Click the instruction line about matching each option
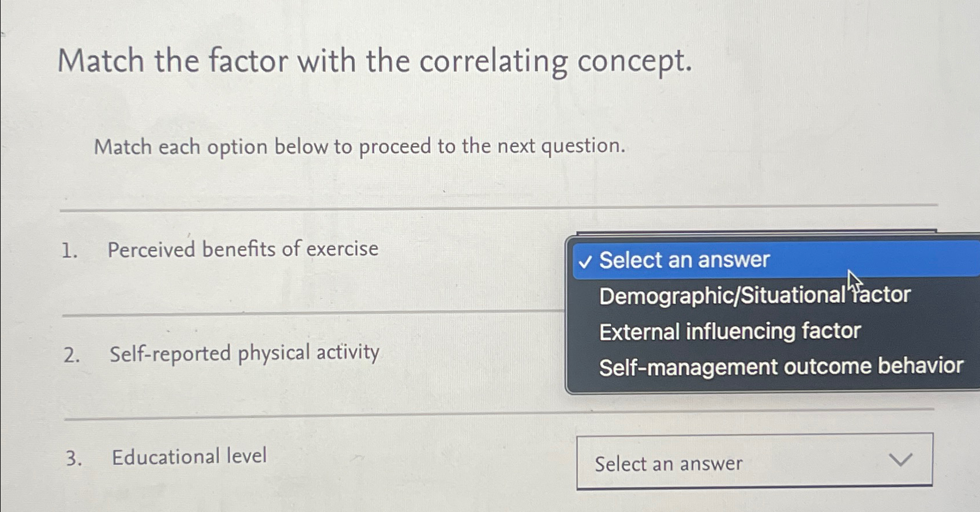Screen dimensions: 980x512 coord(360,147)
